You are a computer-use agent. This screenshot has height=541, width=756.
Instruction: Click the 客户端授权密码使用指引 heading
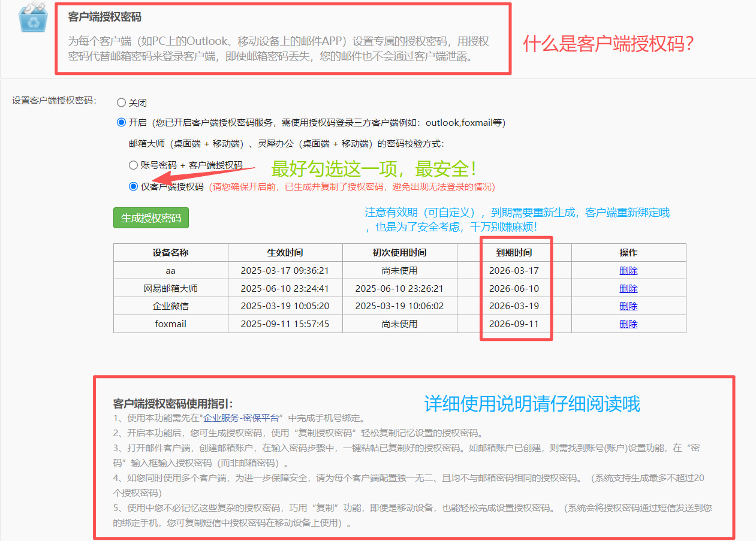[x=173, y=404]
